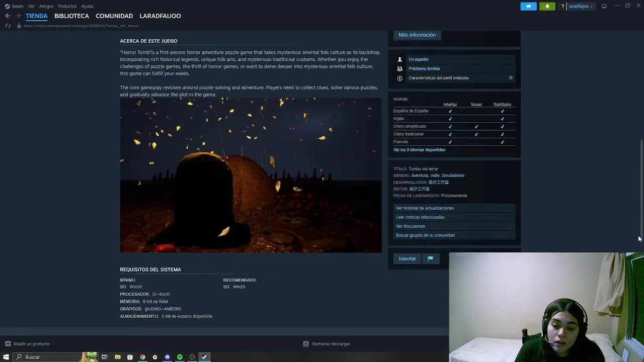Open the Amigos menu

point(46,6)
